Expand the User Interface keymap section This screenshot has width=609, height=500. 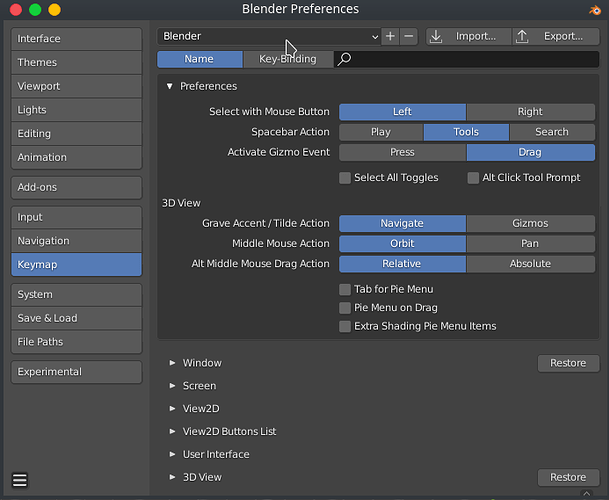172,455
